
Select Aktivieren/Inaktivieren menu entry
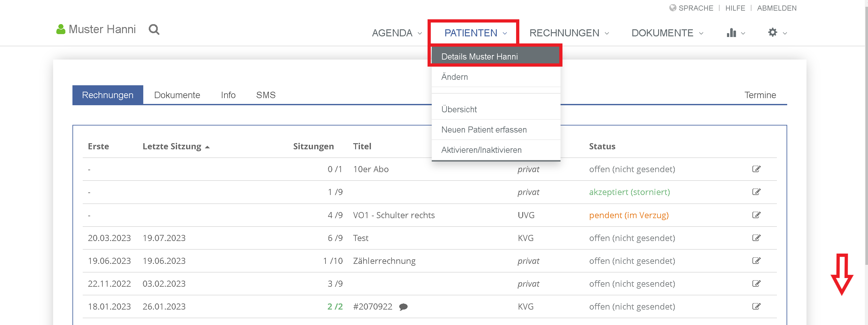(496, 150)
